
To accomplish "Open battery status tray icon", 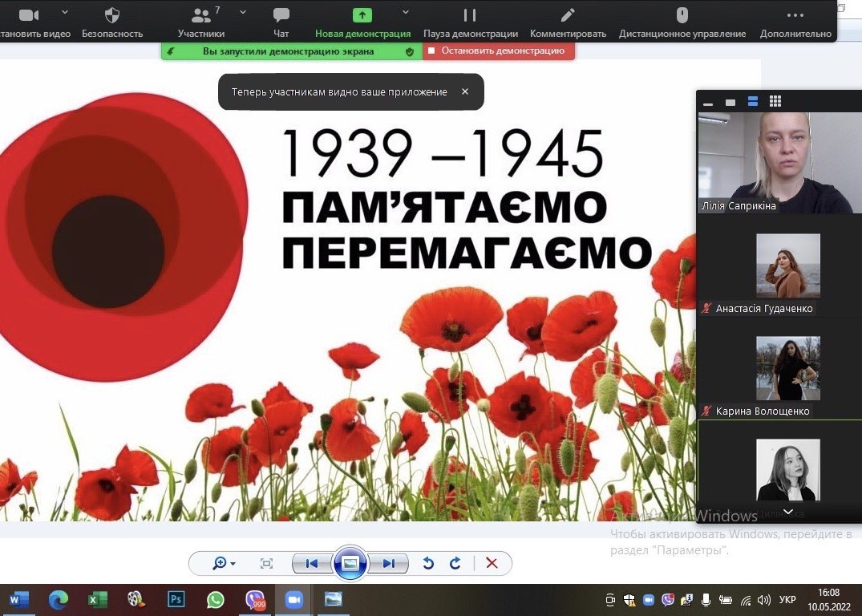I will pyautogui.click(x=726, y=600).
